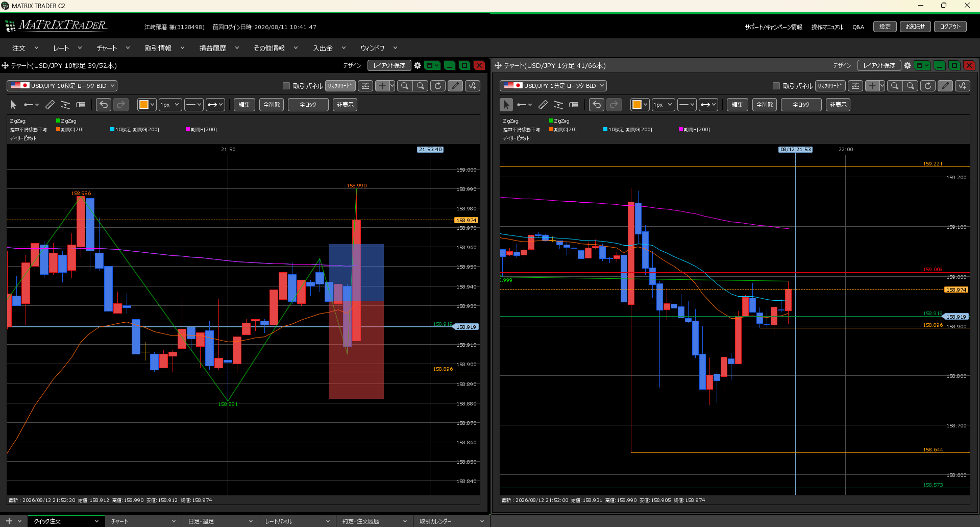Open the 操作マニュアル link
980x527 pixels.
coord(827,27)
